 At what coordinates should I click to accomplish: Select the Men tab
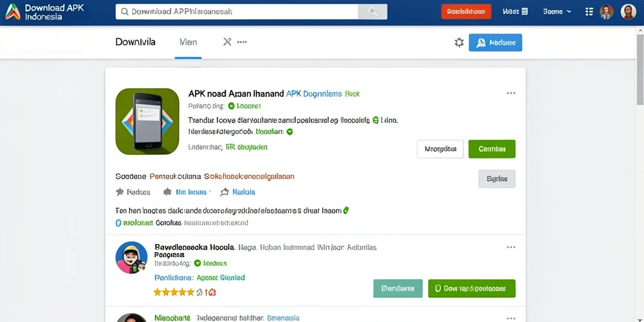pyautogui.click(x=188, y=42)
